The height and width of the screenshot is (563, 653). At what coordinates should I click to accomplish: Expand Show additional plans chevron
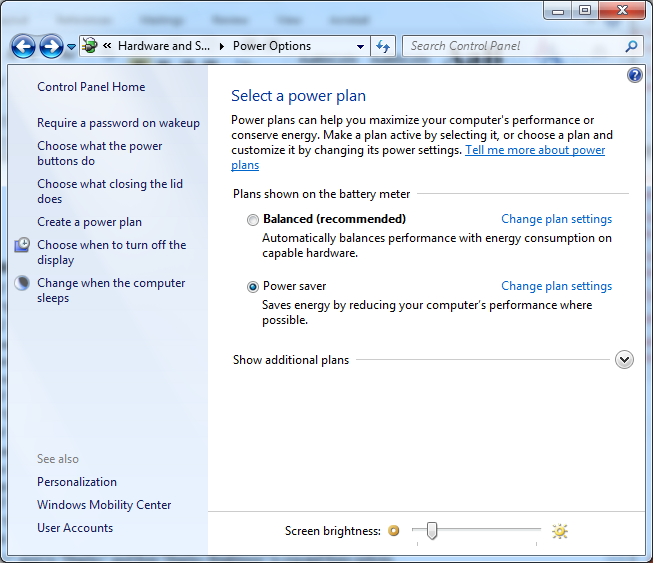[x=624, y=360]
